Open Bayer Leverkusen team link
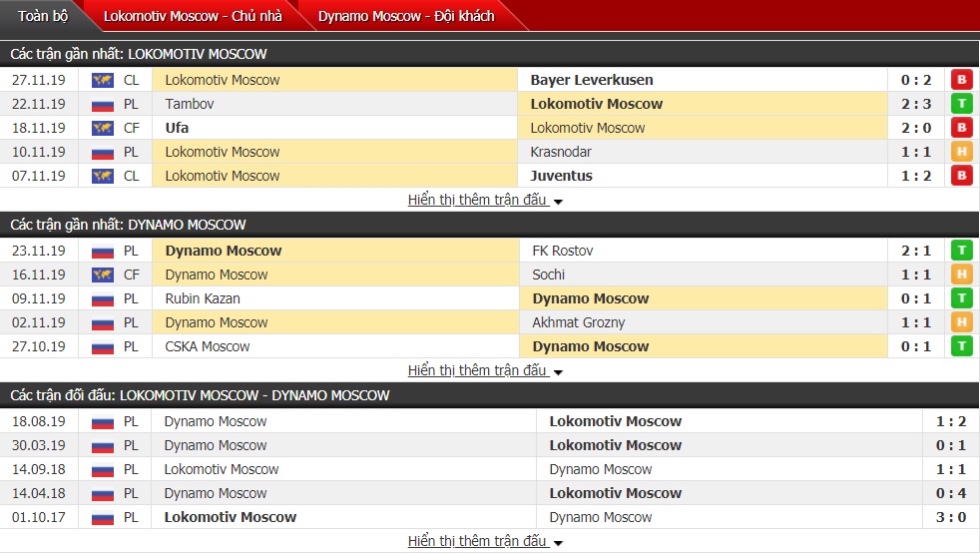Screen dimensions: 980x554 click(x=591, y=80)
